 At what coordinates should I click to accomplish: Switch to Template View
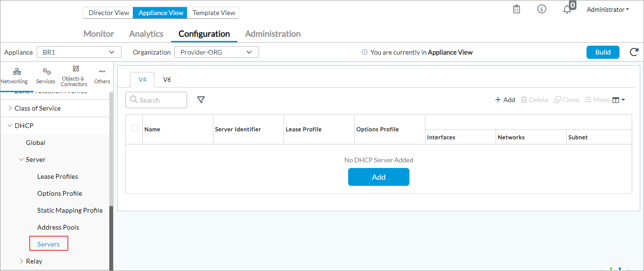[x=214, y=13]
